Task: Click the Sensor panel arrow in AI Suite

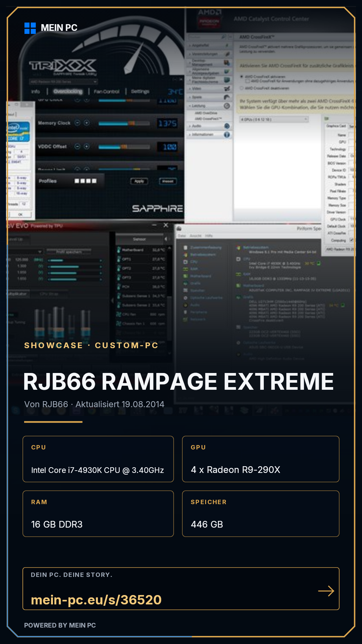Action: tap(166, 239)
